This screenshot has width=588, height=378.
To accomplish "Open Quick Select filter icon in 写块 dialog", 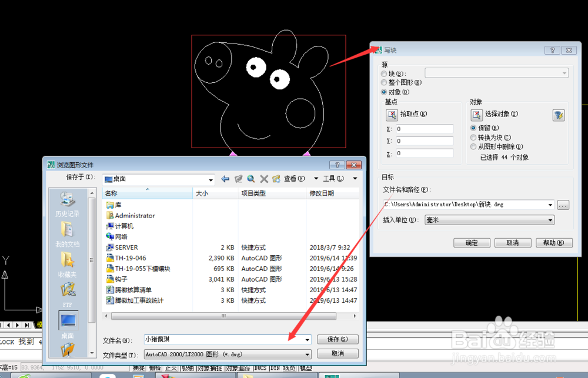I will [x=559, y=115].
